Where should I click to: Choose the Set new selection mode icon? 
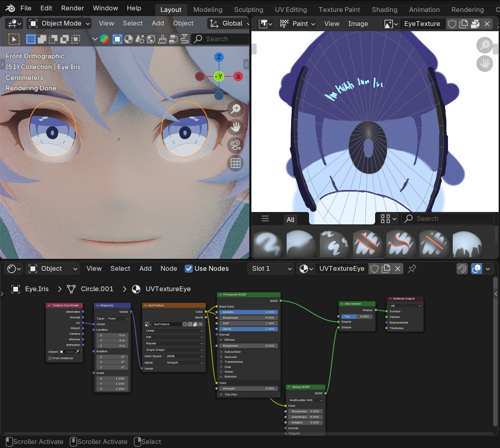[x=31, y=39]
